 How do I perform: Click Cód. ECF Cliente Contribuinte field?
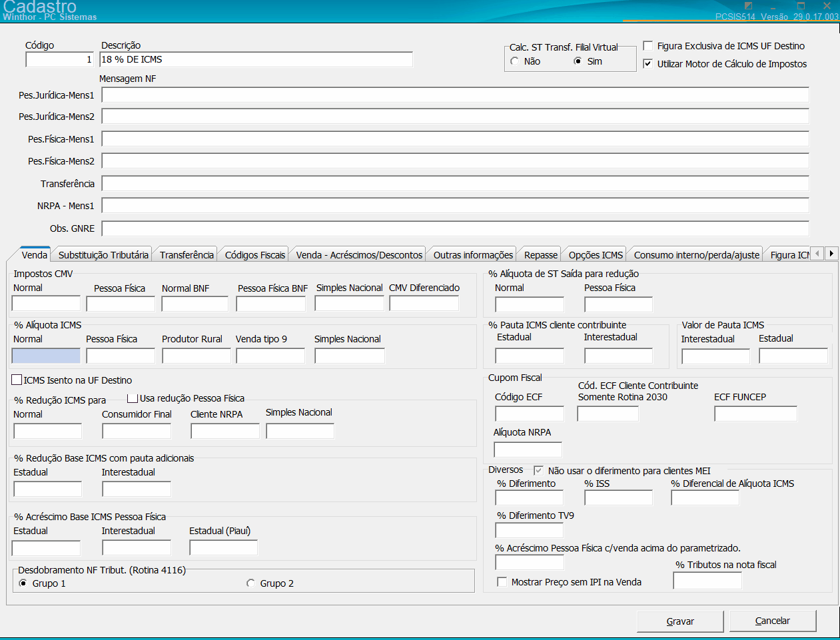(608, 414)
